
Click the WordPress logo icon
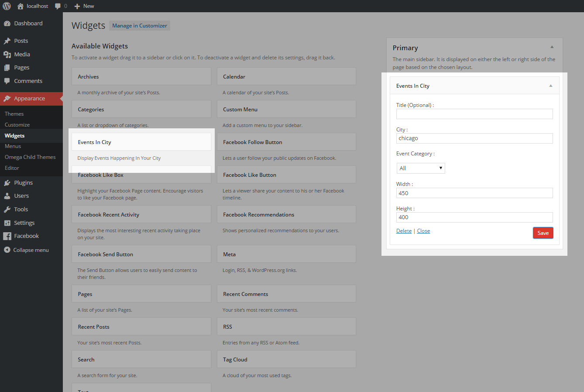coord(7,6)
